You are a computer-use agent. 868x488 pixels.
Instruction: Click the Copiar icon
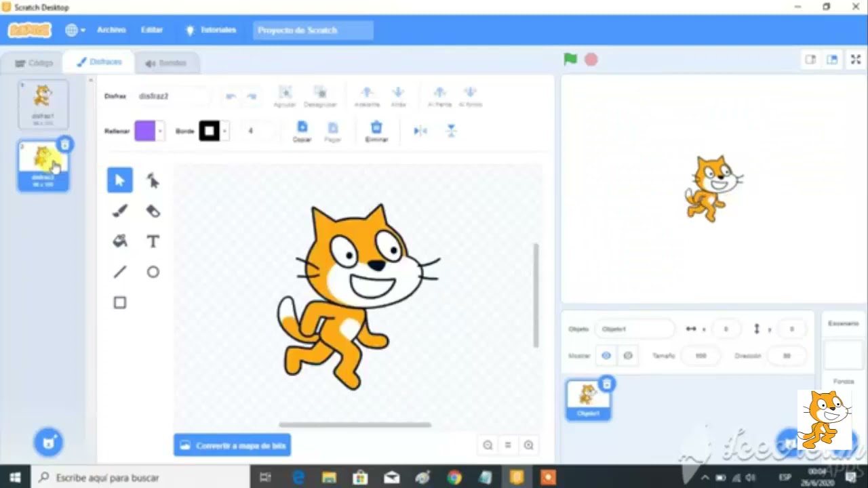coord(302,127)
